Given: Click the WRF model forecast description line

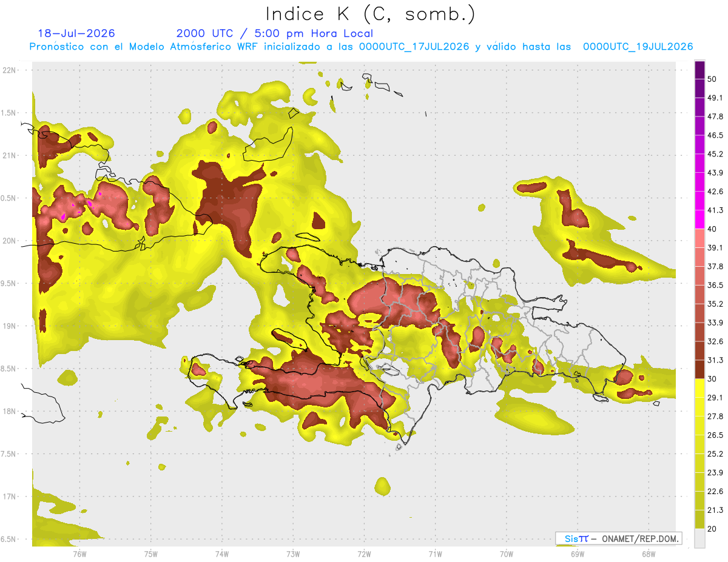Looking at the screenshot, I should [361, 47].
